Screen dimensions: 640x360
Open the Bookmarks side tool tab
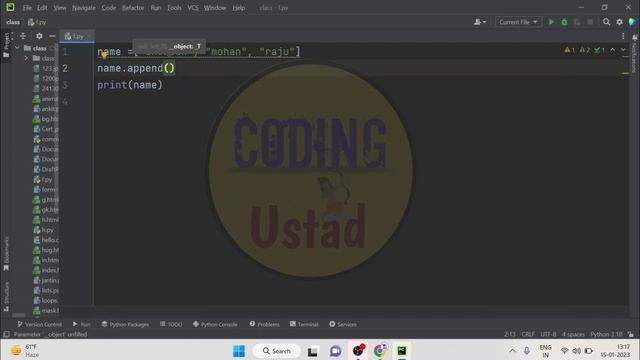coord(6,253)
